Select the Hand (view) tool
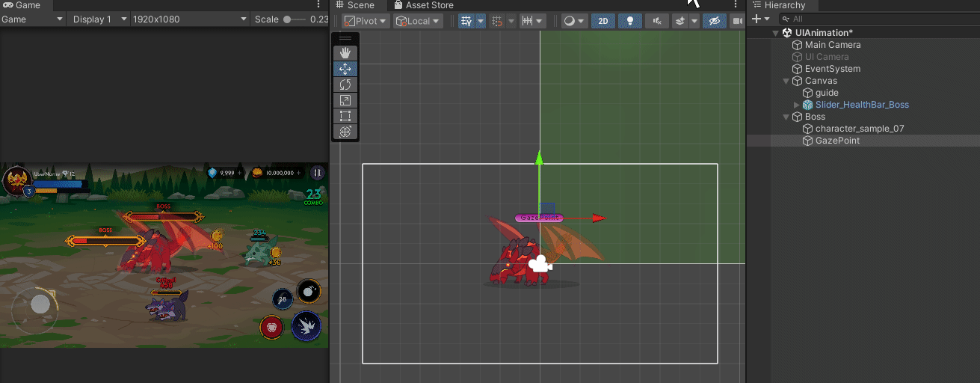The image size is (980, 383). click(x=345, y=53)
